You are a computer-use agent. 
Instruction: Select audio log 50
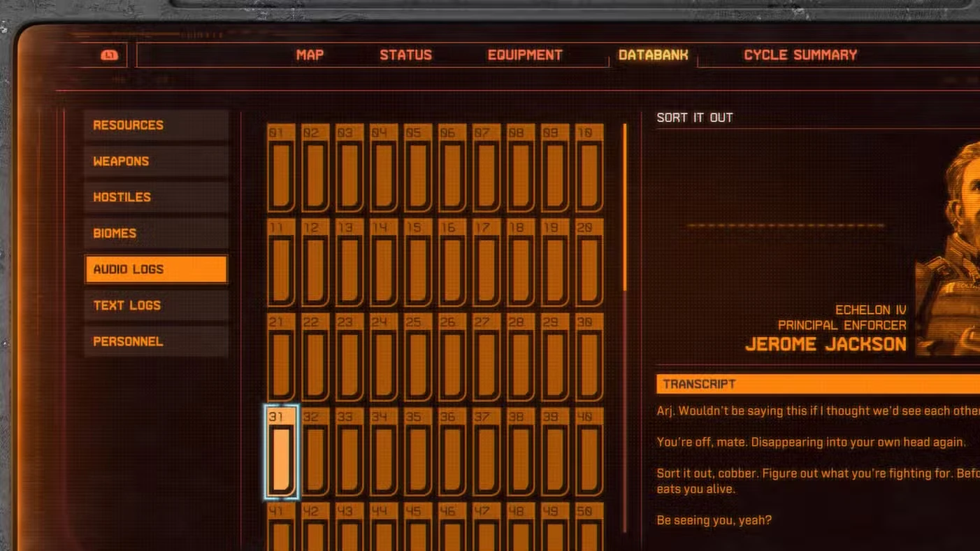(589, 527)
